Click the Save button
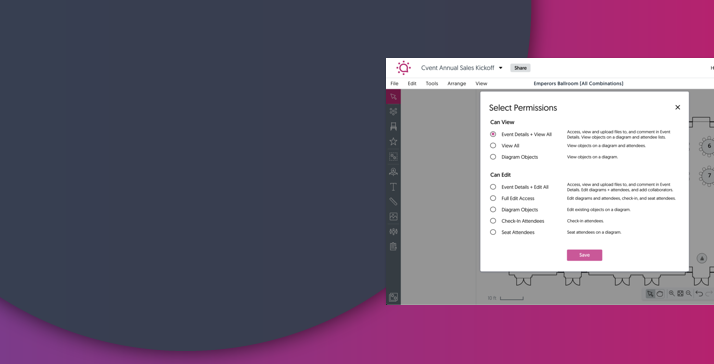The image size is (714, 364). [584, 255]
